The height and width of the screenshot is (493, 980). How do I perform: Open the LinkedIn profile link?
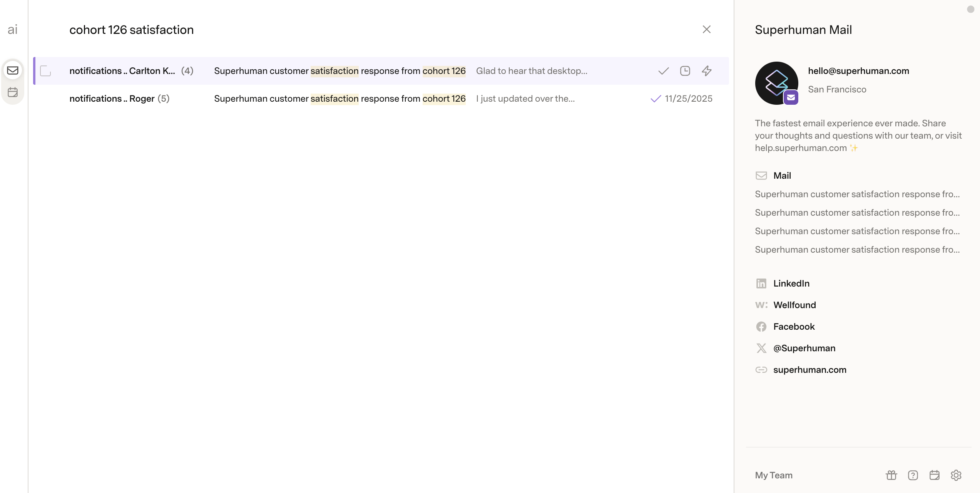pos(791,283)
